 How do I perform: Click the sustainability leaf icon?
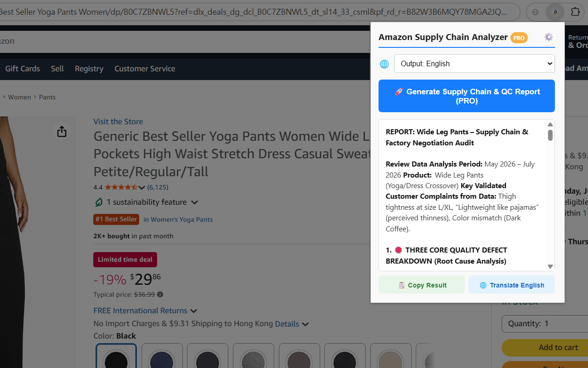point(98,202)
